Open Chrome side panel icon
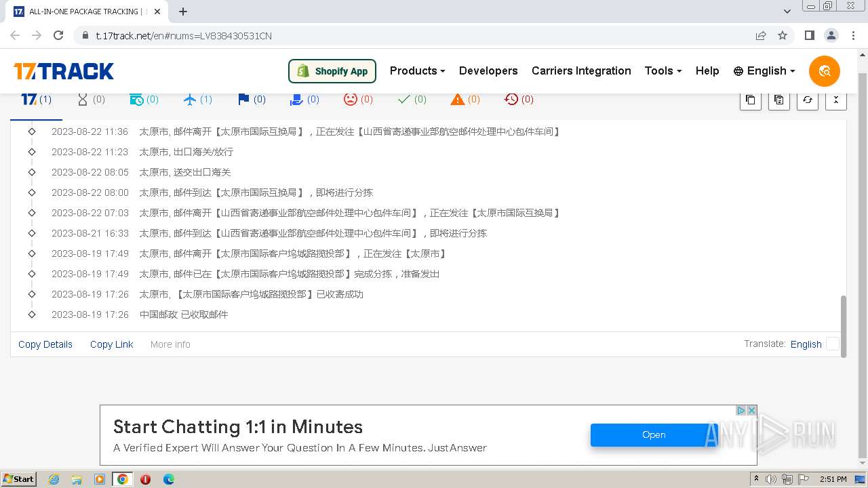This screenshot has height=488, width=868. click(x=809, y=35)
